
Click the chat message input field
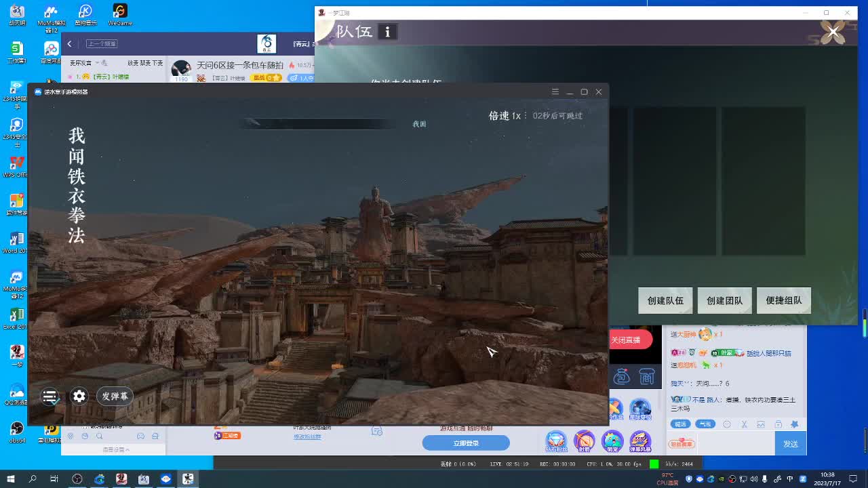735,444
